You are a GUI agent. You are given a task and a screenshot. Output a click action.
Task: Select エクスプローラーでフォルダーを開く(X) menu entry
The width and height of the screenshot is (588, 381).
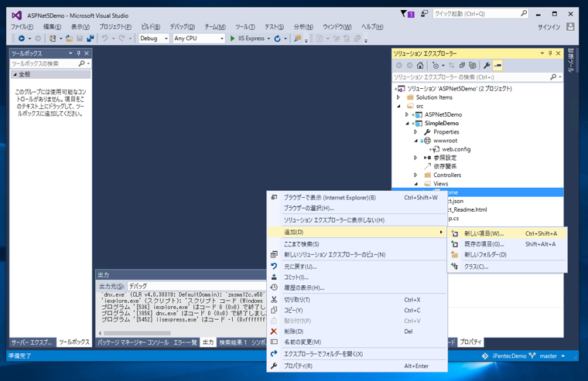tap(357, 354)
